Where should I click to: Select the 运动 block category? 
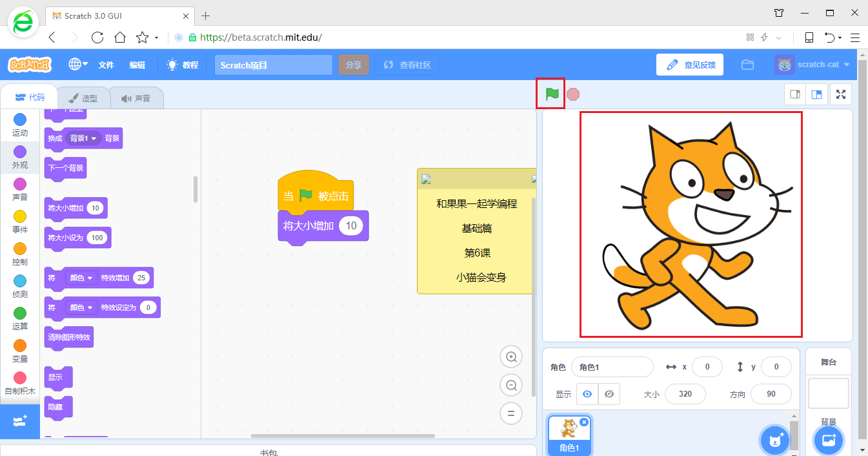[20, 125]
